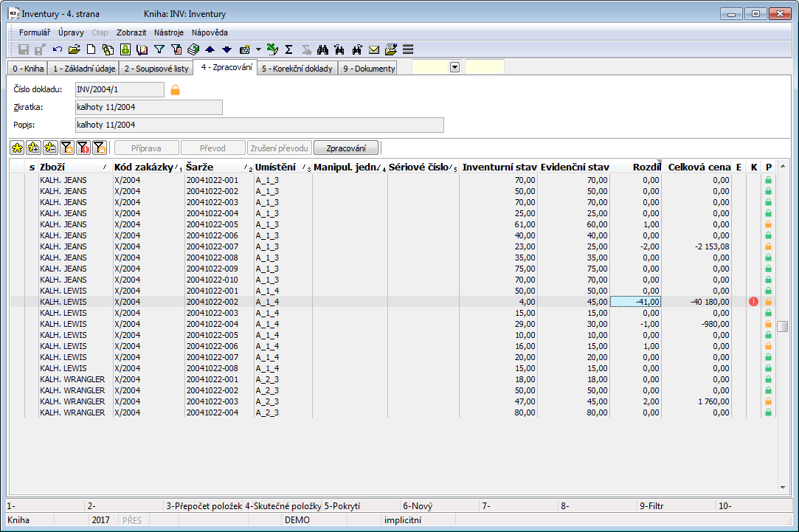Click the camera snapshot toolbar icon
The image size is (799, 532).
coord(245,49)
